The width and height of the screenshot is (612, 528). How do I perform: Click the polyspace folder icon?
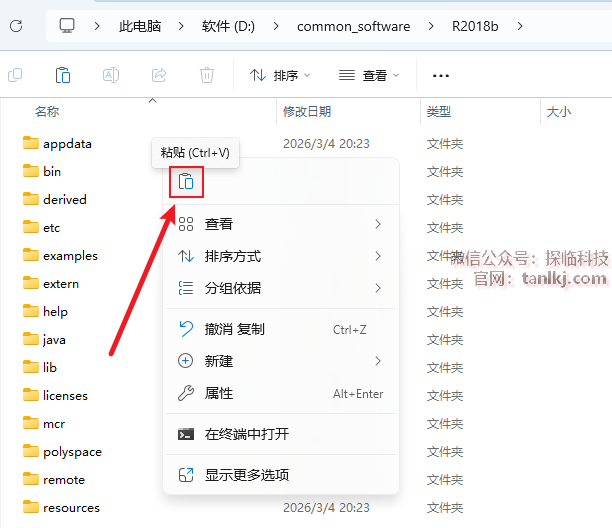31,451
